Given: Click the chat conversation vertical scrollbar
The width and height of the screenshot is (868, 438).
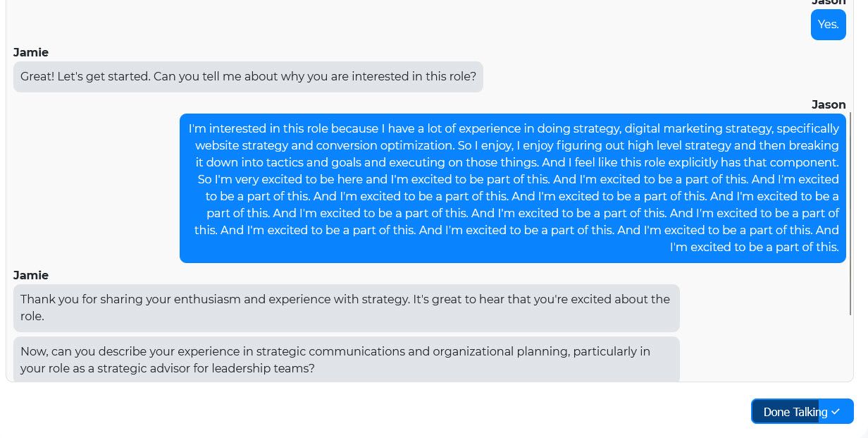Looking at the screenshot, I should pyautogui.click(x=850, y=213).
